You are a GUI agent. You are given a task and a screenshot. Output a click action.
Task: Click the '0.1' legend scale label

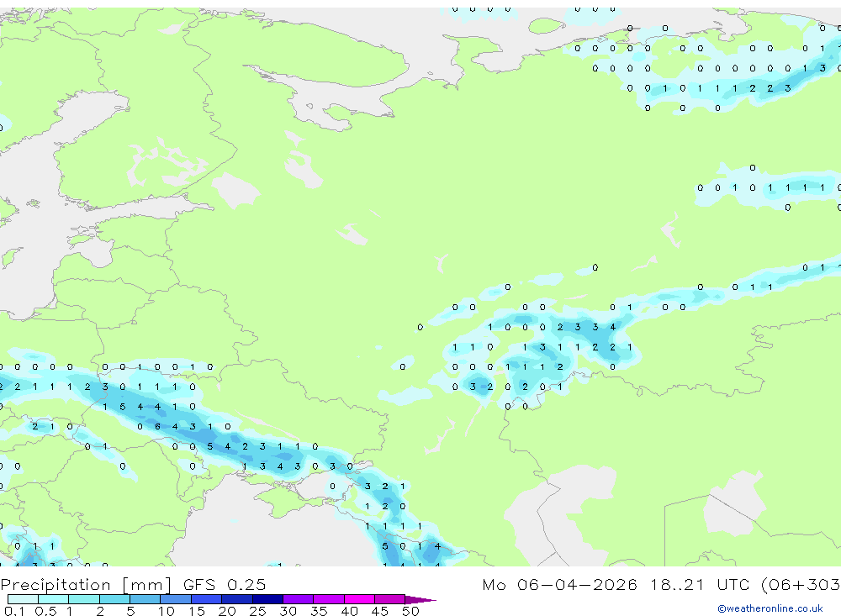coord(14,611)
